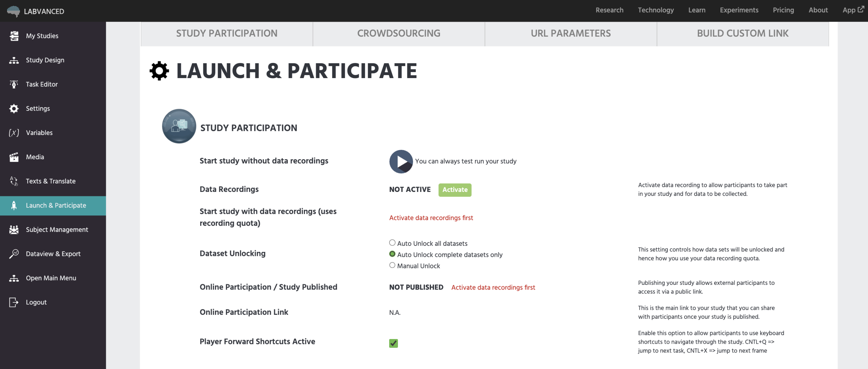Click the Variables (x) icon

[14, 133]
